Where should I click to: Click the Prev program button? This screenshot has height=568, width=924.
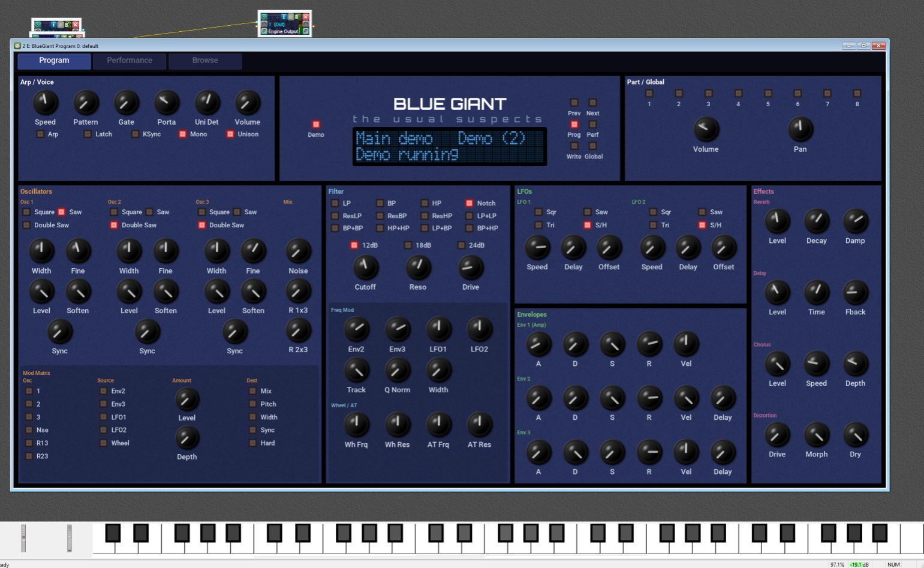[x=574, y=103]
